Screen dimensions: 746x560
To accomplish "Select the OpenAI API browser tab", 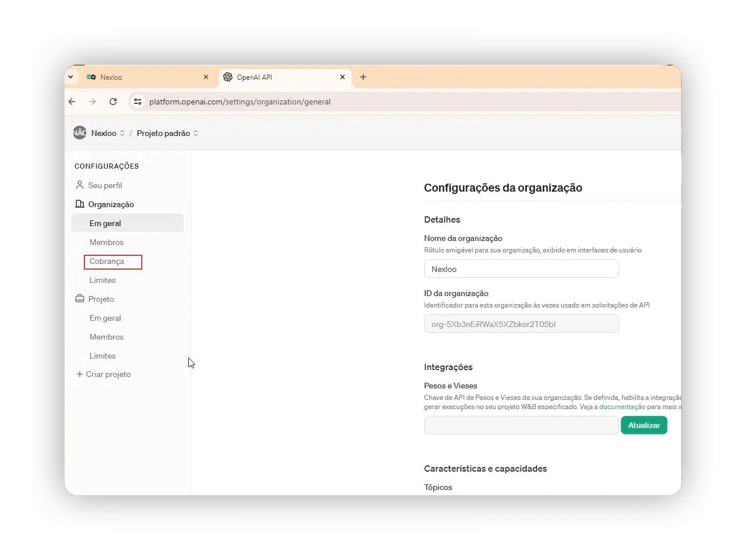I will pos(285,77).
